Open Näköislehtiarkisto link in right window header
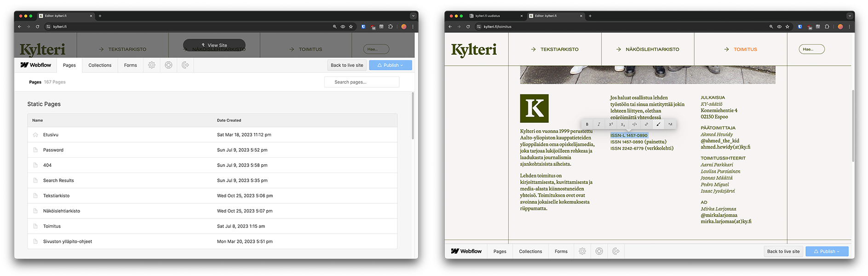The width and height of the screenshot is (868, 276). (648, 49)
